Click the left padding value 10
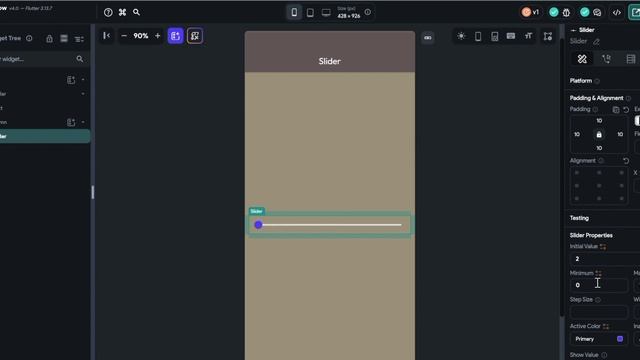The image size is (640, 360). click(577, 134)
